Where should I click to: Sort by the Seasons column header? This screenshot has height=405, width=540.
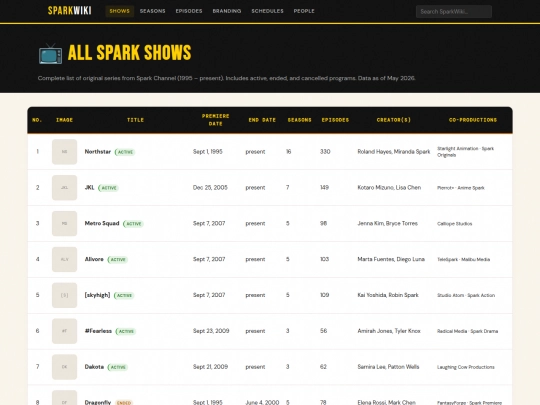tap(300, 120)
